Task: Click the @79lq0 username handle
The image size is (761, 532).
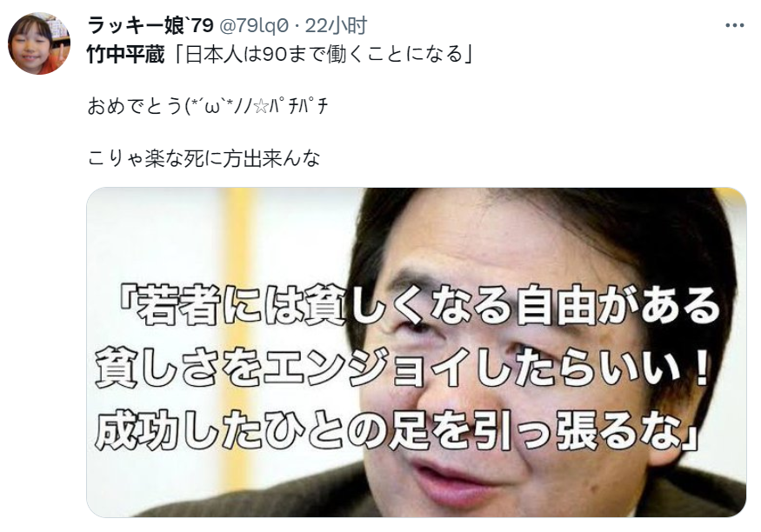Action: 254,26
